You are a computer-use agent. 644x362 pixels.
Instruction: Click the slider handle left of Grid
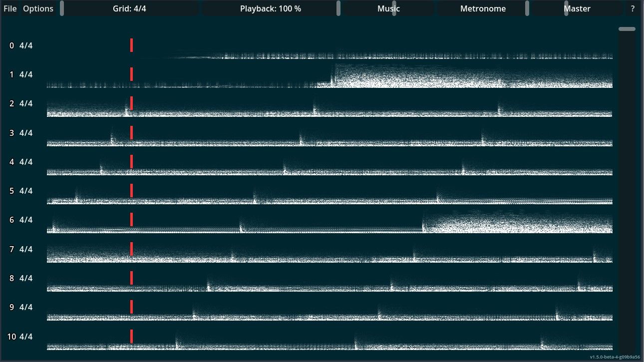coord(61,8)
